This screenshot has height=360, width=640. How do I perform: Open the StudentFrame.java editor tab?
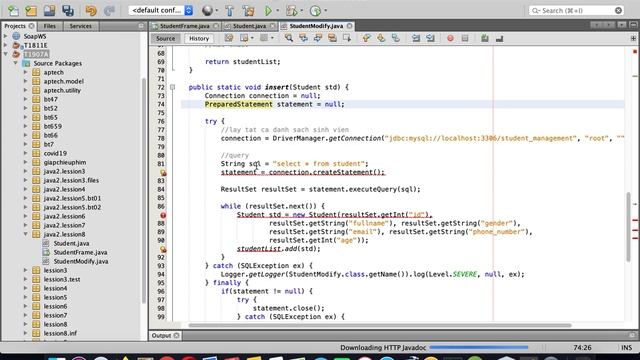(x=184, y=26)
